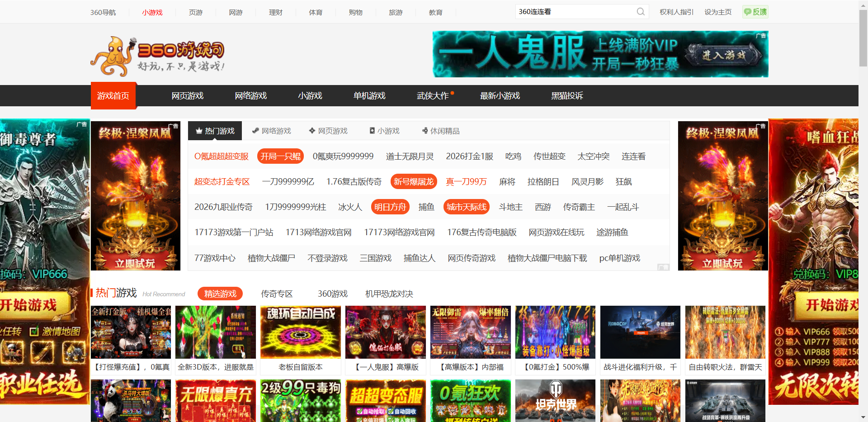
Task: Open the 开局一只鲲 highlighted link
Action: click(x=280, y=156)
